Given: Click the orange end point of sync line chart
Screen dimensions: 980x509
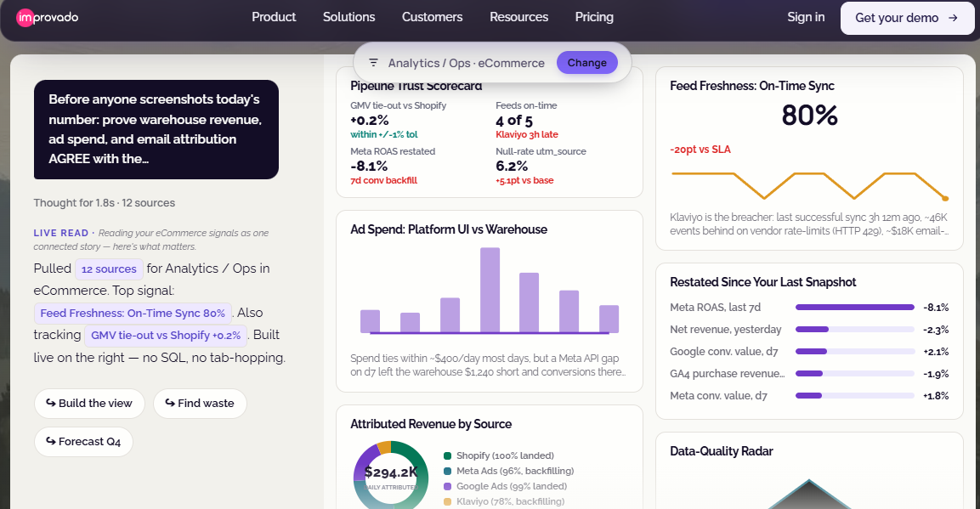Looking at the screenshot, I should coord(945,199).
